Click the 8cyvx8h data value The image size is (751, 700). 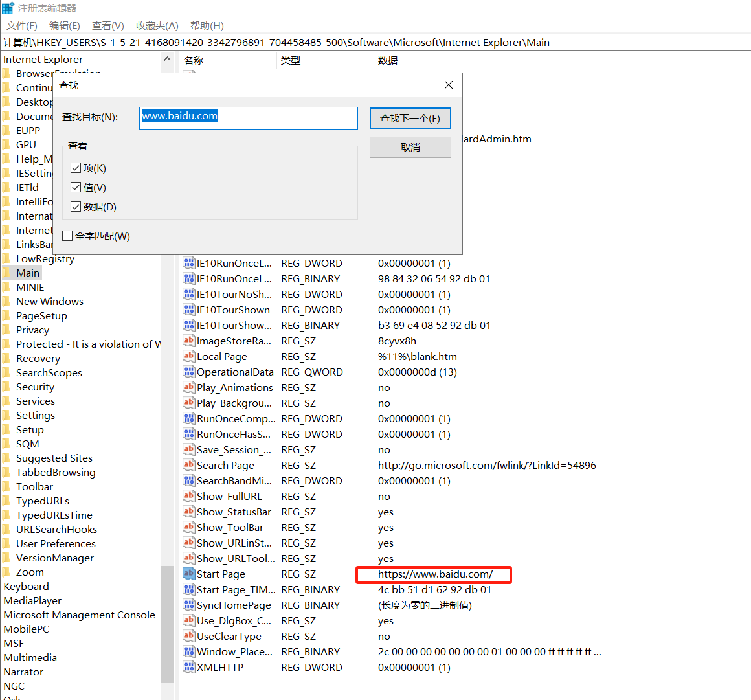tap(397, 341)
